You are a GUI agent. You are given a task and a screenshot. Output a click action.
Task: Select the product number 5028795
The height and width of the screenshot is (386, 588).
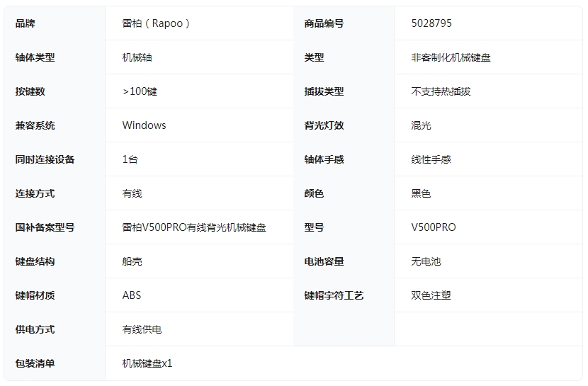pyautogui.click(x=431, y=23)
